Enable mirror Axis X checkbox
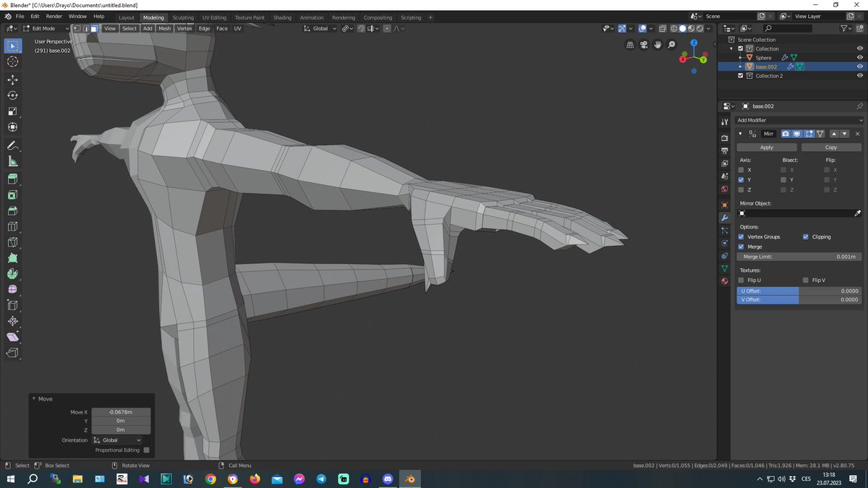This screenshot has width=868, height=488. 741,170
